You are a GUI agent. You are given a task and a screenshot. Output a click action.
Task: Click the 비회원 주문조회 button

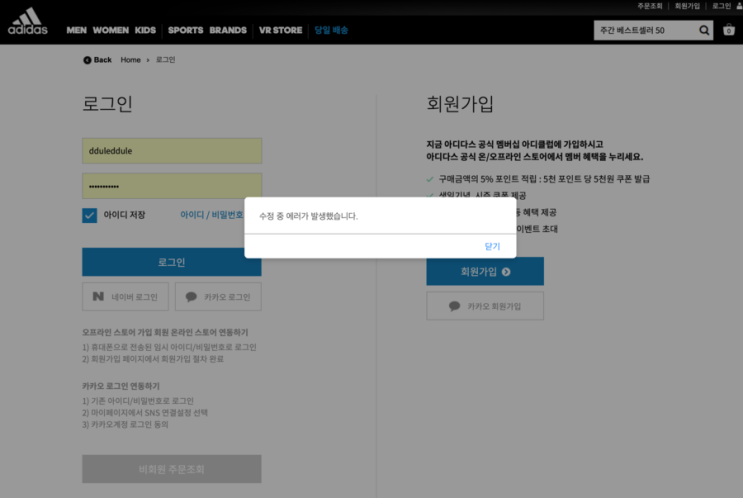click(172, 469)
